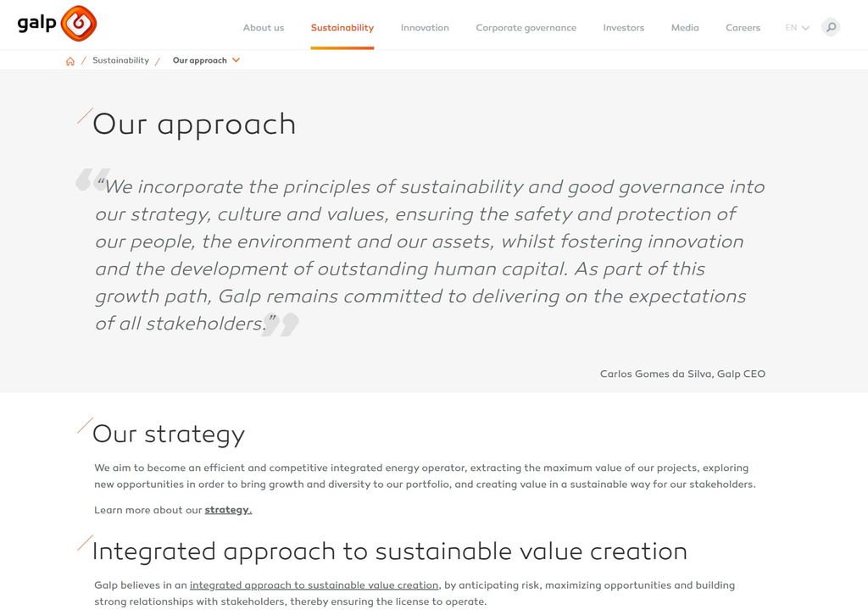Image resolution: width=868 pixels, height=615 pixels.
Task: Open the About us menu
Action: point(264,28)
